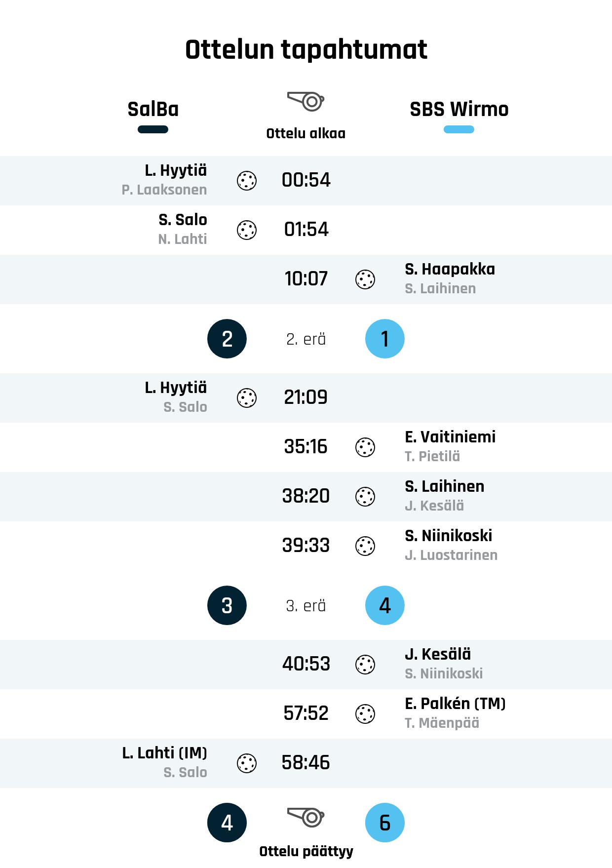Click the light blue SBS Wirmo color bar

click(459, 129)
